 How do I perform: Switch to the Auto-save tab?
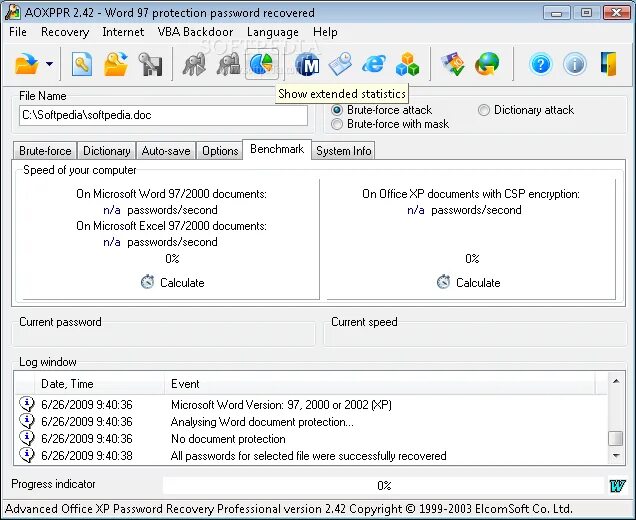pos(166,150)
